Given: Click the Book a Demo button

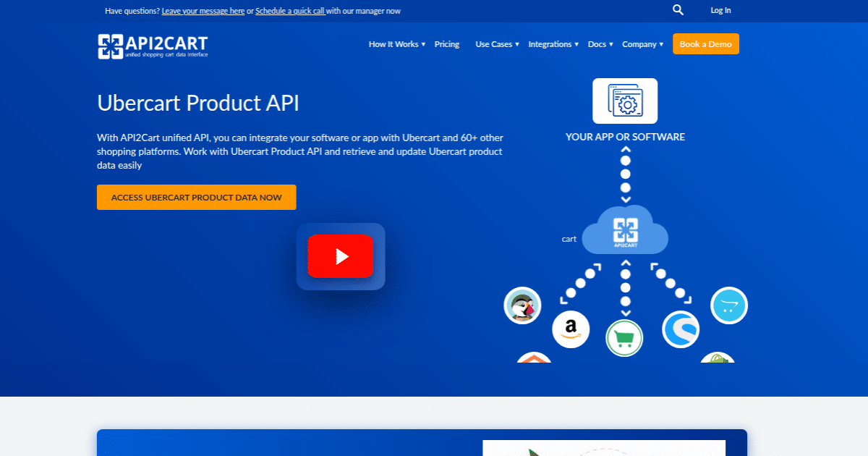Looking at the screenshot, I should (x=706, y=44).
